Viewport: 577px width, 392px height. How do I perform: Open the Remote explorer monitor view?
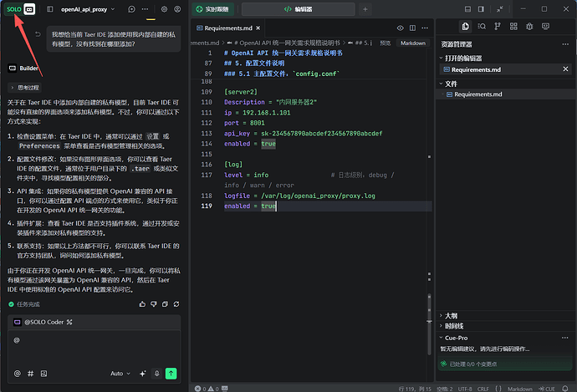coord(545,26)
